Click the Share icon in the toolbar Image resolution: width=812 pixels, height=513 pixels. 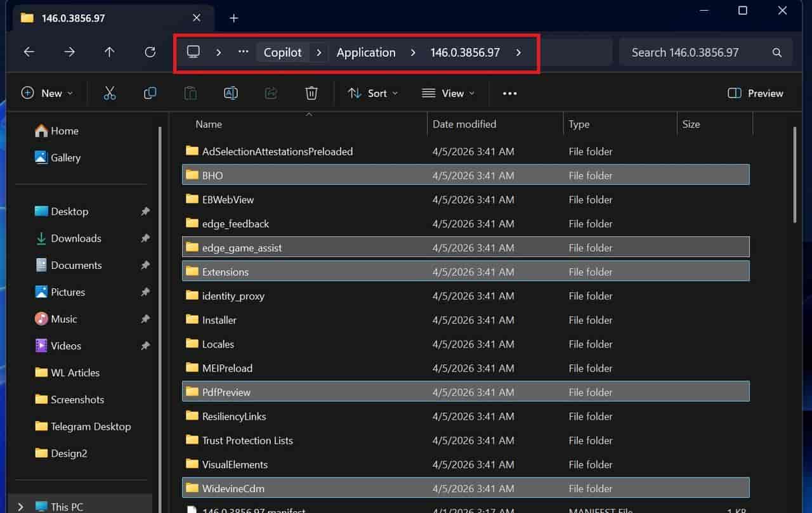tap(271, 93)
